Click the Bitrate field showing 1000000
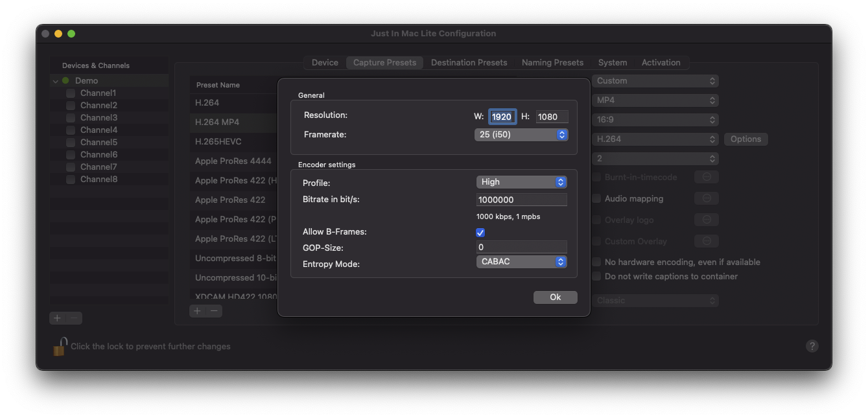The image size is (868, 418). 521,200
